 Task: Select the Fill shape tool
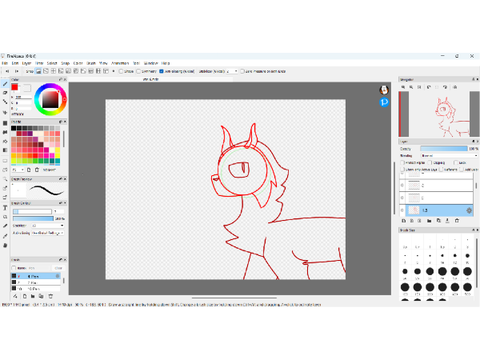point(5,123)
